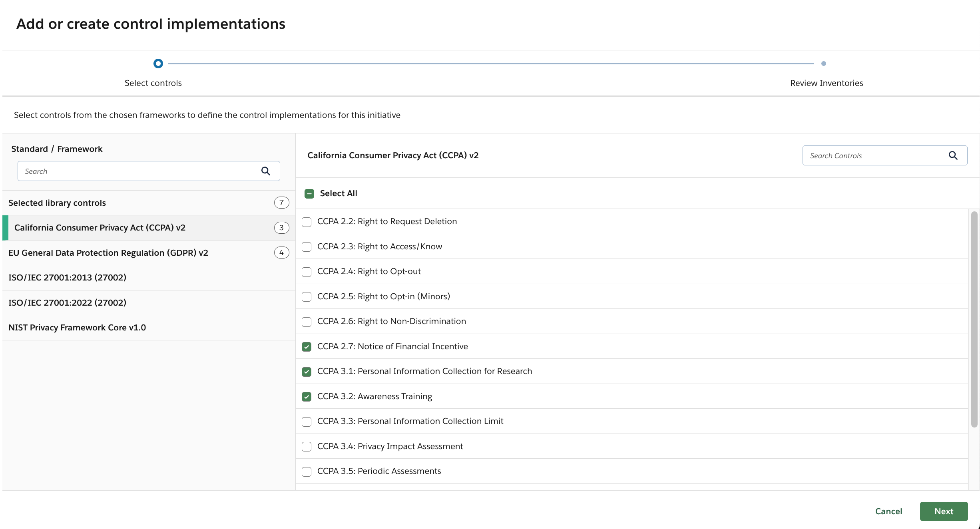Viewport: 980px width, 529px height.
Task: Uncheck CCPA 2.7 Notice of Financial Incentive
Action: coord(307,347)
